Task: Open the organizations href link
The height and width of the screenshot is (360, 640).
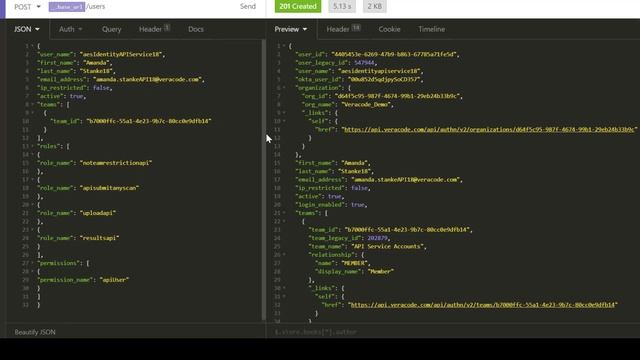Action: click(489, 129)
